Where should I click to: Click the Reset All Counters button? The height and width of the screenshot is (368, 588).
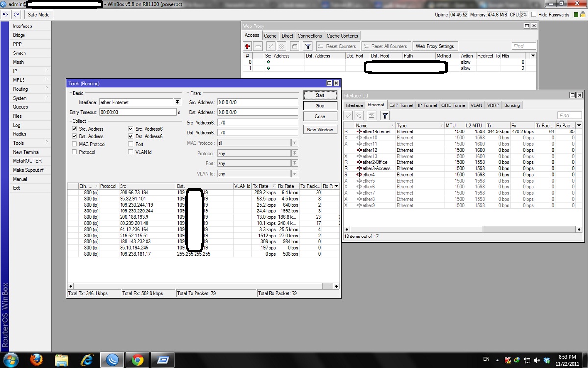click(x=385, y=46)
